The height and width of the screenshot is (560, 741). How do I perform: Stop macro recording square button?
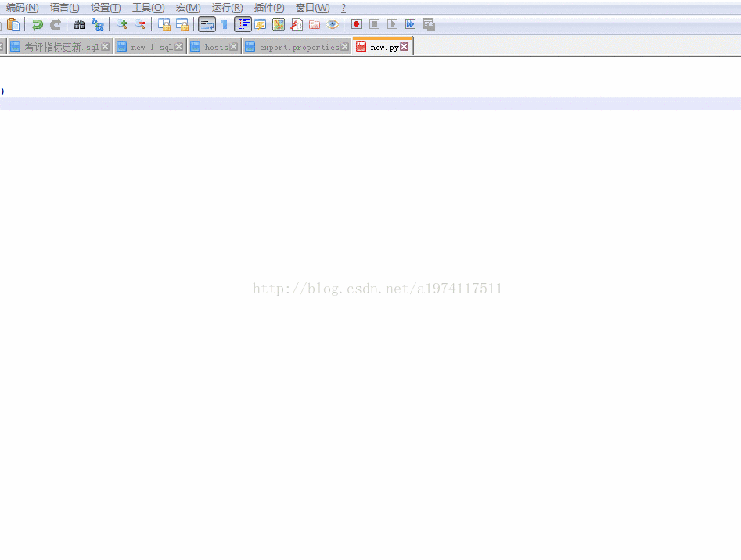coord(374,24)
